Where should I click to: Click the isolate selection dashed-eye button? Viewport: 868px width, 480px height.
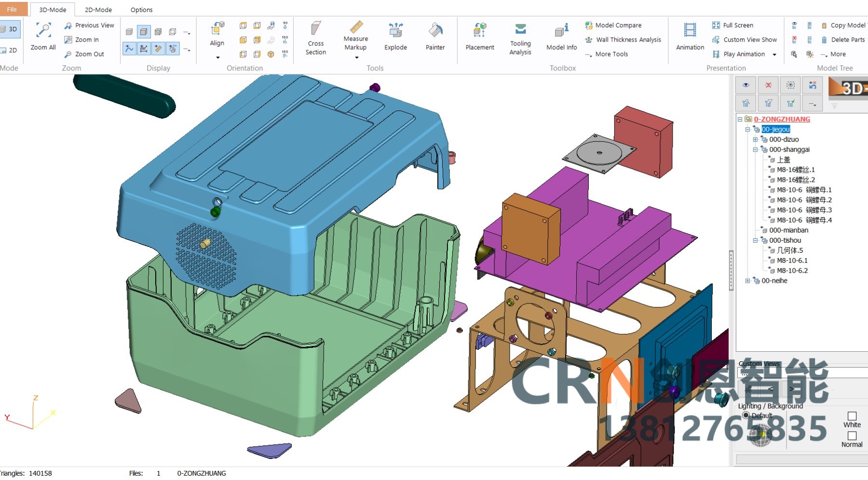(x=790, y=85)
